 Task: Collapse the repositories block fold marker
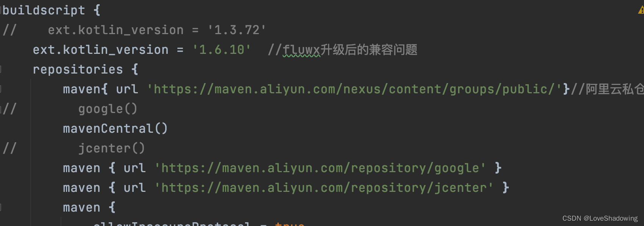tap(1, 69)
